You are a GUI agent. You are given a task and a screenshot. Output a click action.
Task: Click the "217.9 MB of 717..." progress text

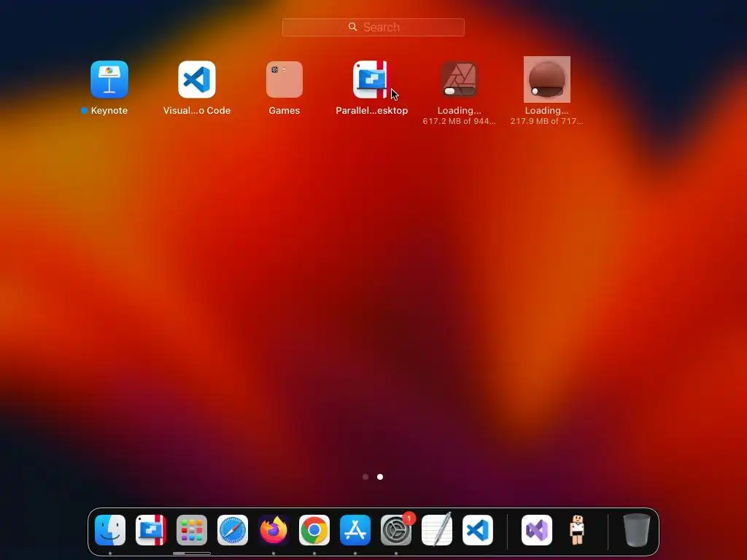click(547, 122)
